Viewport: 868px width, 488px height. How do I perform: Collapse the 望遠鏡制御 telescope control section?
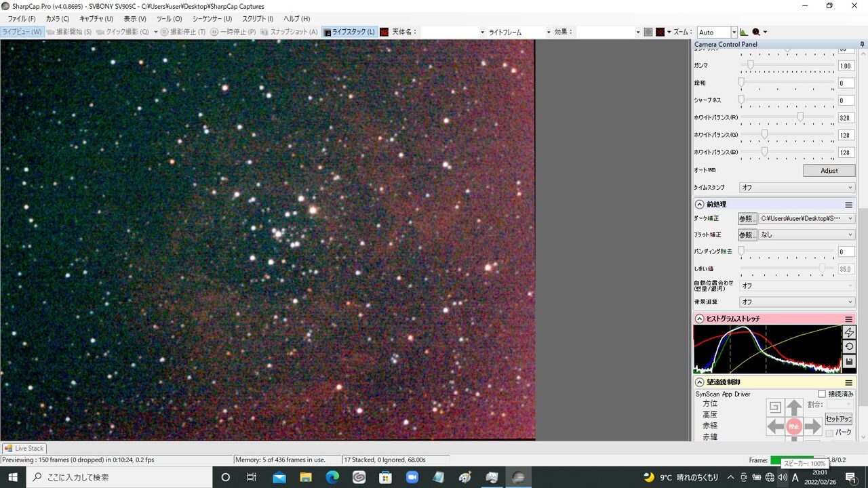(698, 382)
